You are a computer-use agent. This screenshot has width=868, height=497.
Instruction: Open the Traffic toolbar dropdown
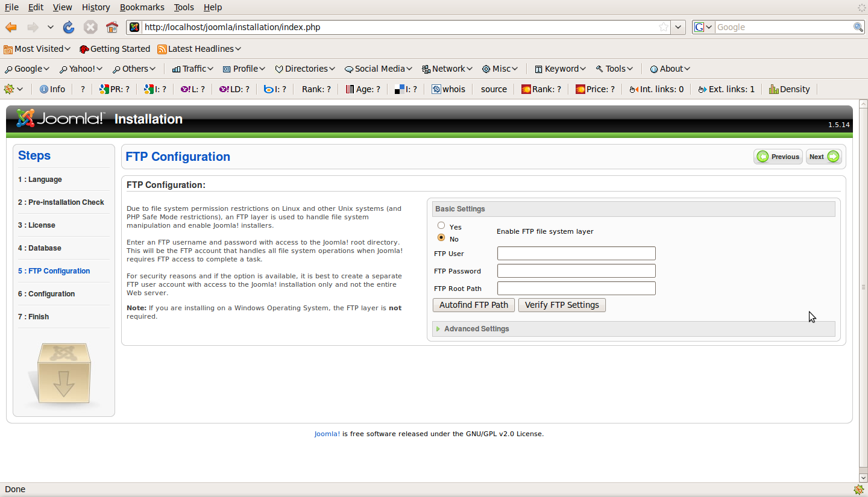coord(193,69)
